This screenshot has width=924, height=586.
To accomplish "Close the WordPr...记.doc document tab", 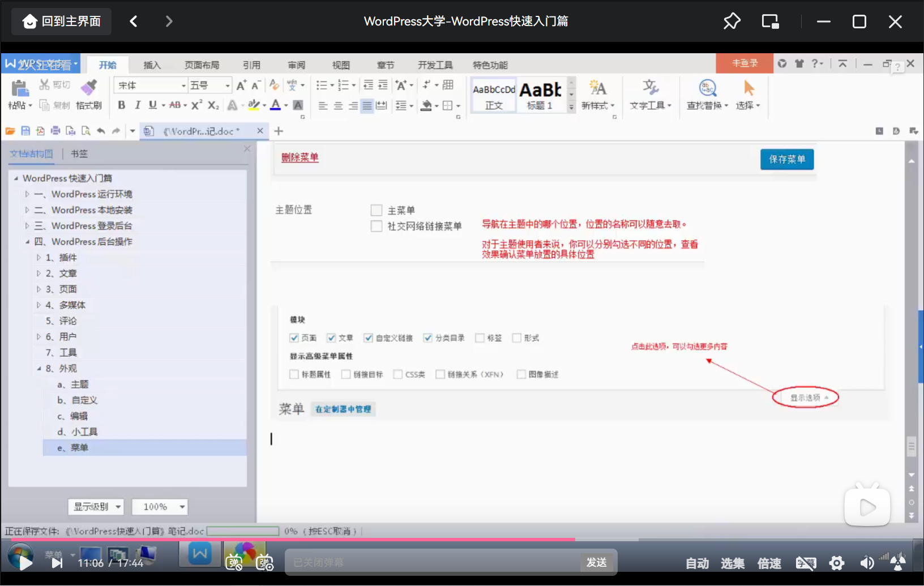I will [260, 131].
